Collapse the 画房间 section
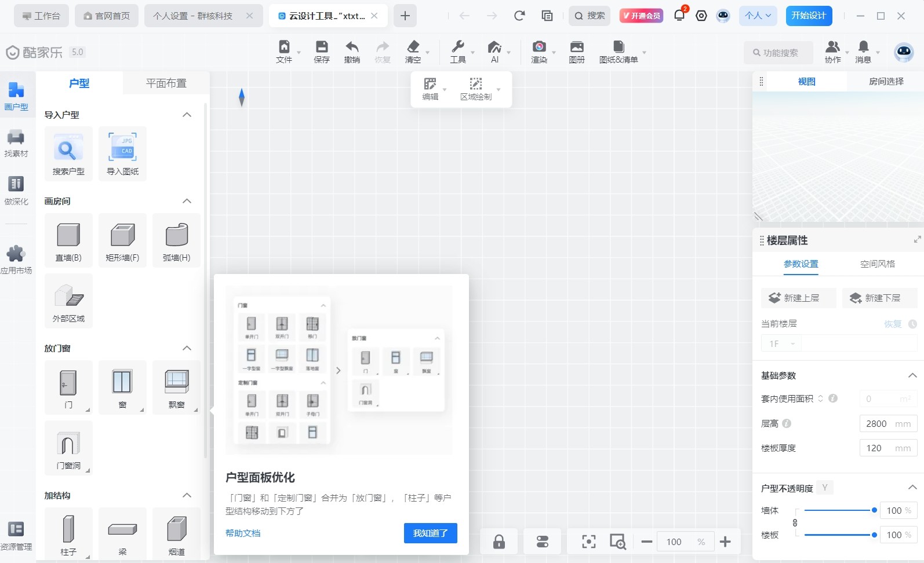924x563 pixels. click(187, 201)
